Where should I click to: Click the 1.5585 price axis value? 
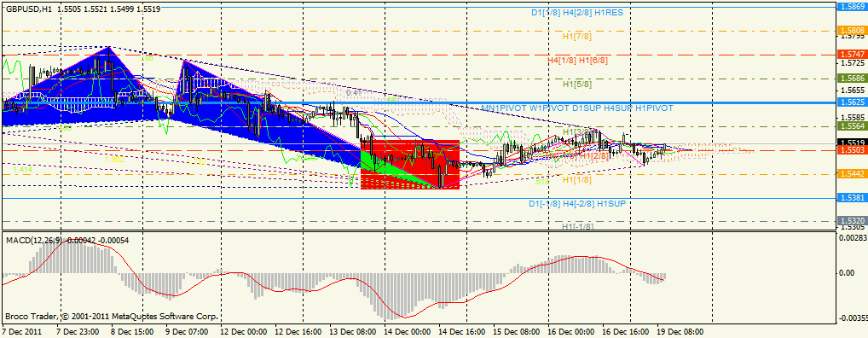(852, 118)
